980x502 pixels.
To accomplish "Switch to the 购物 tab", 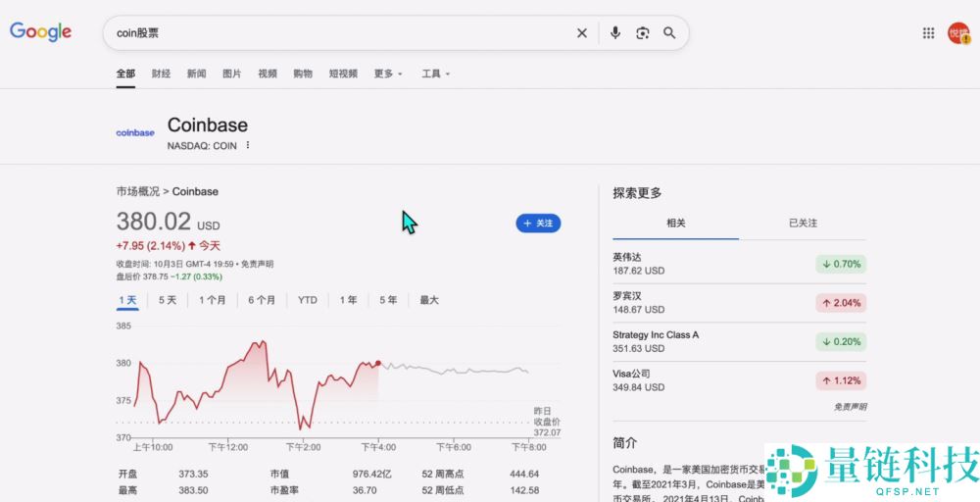I will pyautogui.click(x=303, y=74).
